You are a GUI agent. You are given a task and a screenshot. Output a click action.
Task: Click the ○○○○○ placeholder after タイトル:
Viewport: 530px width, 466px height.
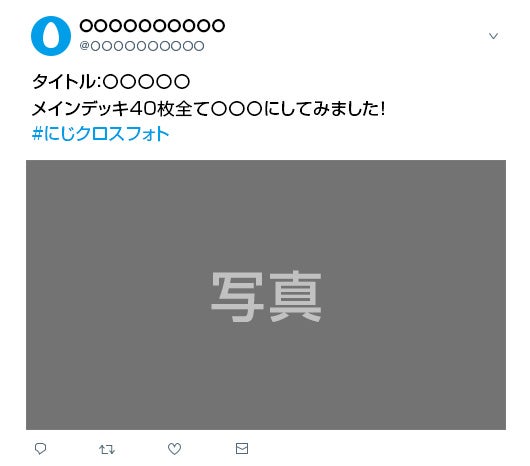[146, 82]
